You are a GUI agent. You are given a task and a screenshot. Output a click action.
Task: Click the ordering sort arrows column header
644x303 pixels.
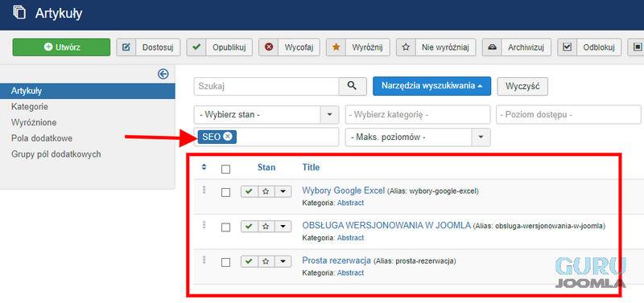click(204, 167)
